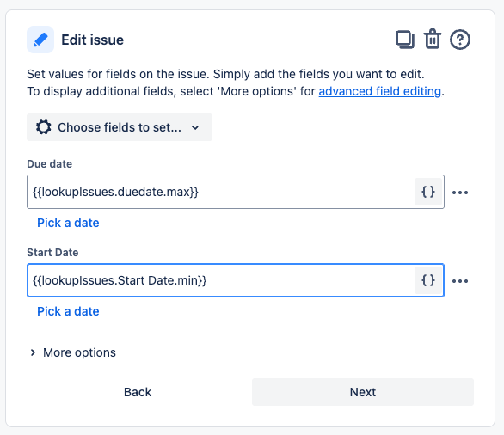Focus the Due date input field
The height and width of the screenshot is (435, 504).
coord(220,192)
